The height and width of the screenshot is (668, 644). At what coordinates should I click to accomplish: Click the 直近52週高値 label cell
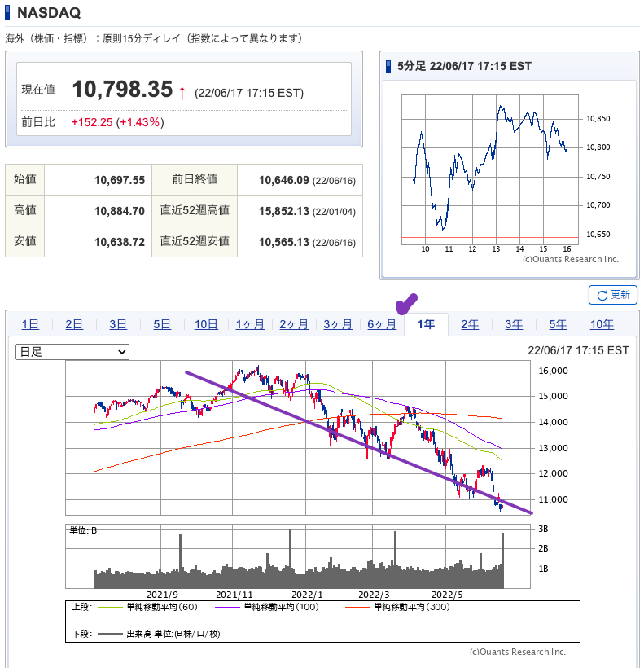click(x=195, y=210)
